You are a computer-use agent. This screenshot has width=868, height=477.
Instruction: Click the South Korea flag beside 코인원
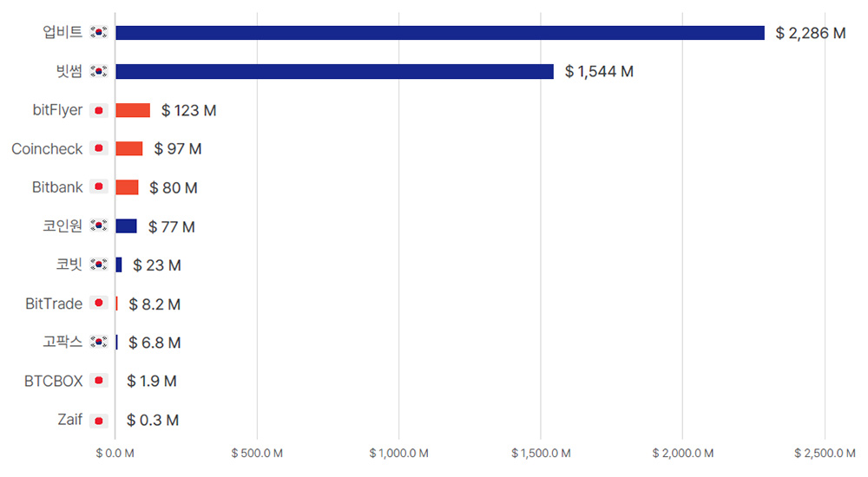coord(99,225)
